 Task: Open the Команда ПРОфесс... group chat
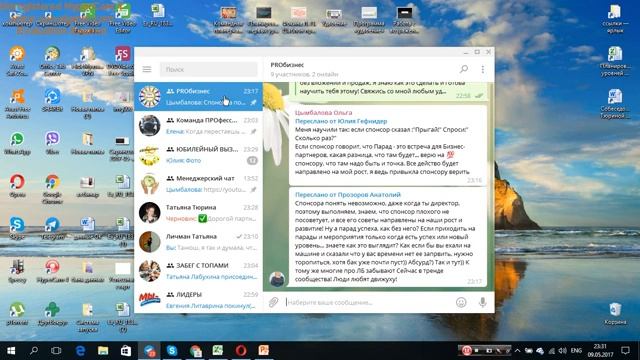click(198, 125)
